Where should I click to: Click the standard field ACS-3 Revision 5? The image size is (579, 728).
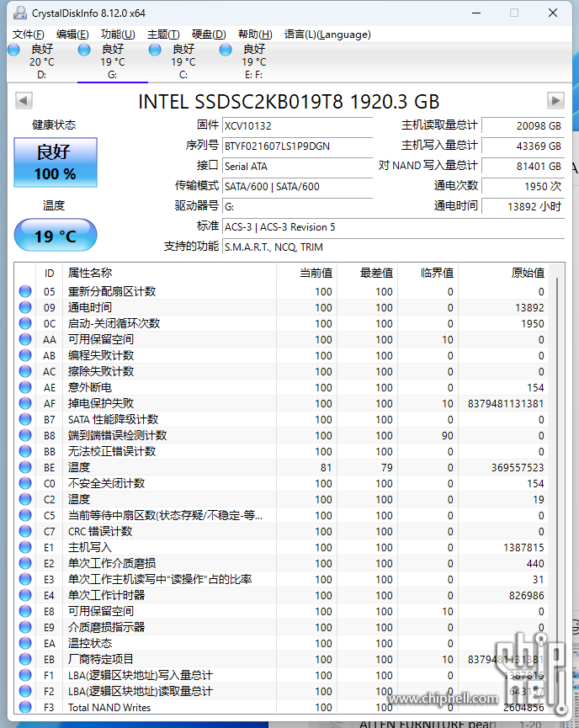tap(393, 227)
